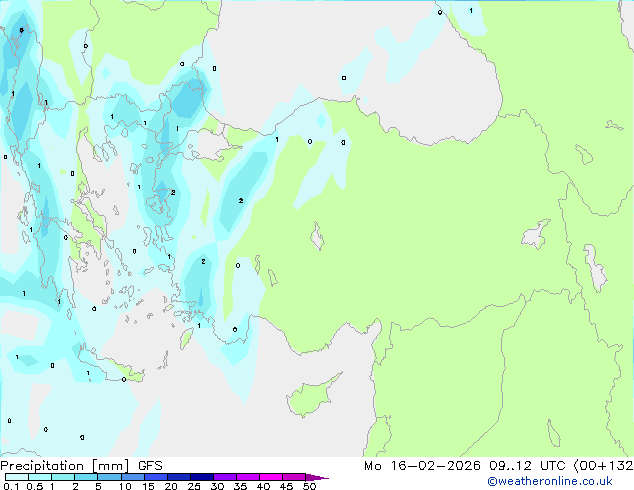Click the "(00+132" forecast offset text
Screen dimensions: 634x490
point(603,466)
